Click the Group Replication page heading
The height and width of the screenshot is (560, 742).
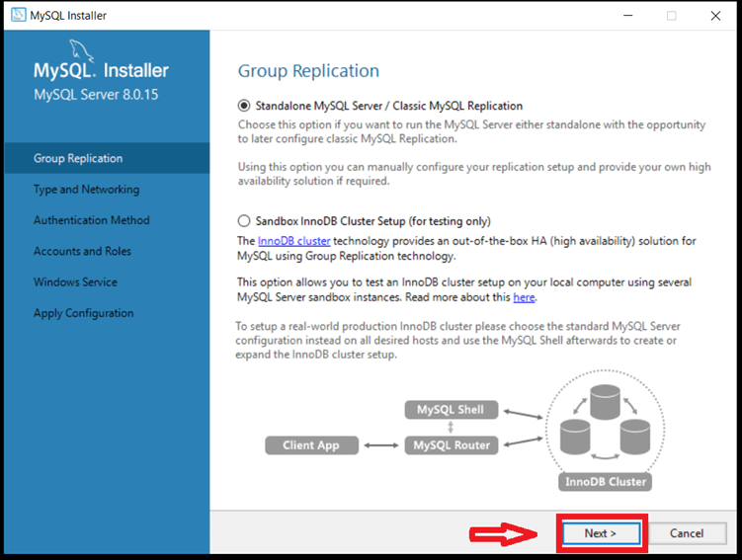[308, 71]
